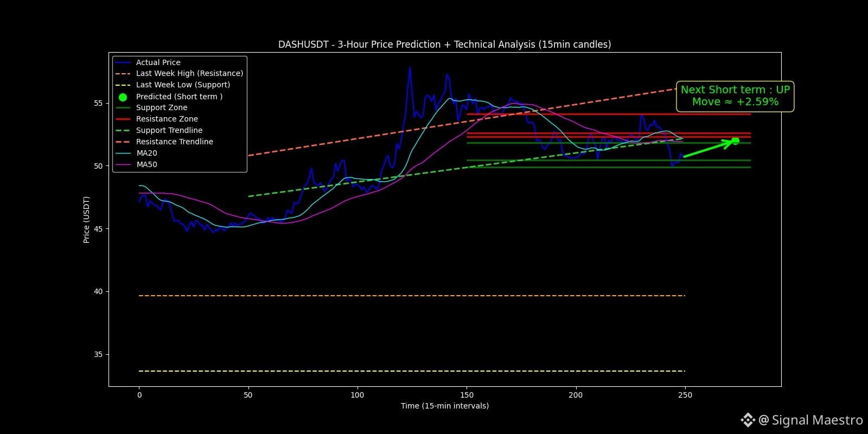The height and width of the screenshot is (434, 868).
Task: Select the Resistance Trendline legend label
Action: (175, 142)
